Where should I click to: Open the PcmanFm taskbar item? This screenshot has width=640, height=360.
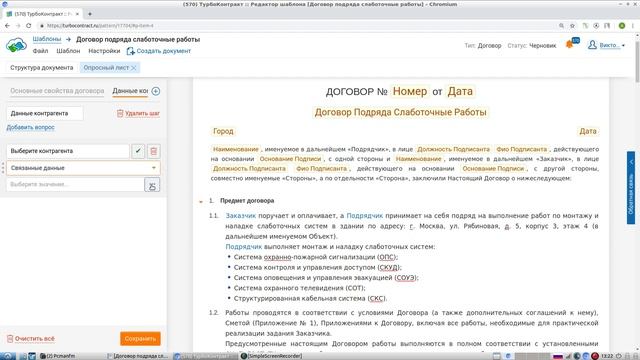click(58, 356)
